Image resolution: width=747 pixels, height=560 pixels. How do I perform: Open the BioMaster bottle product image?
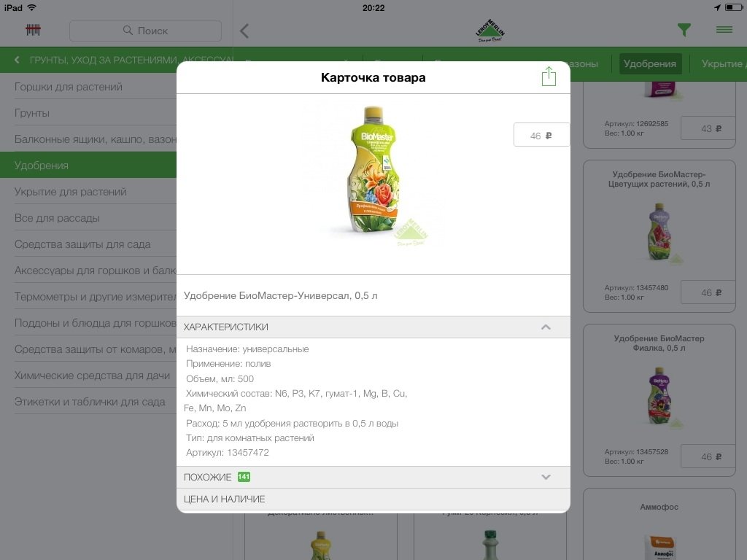point(373,171)
